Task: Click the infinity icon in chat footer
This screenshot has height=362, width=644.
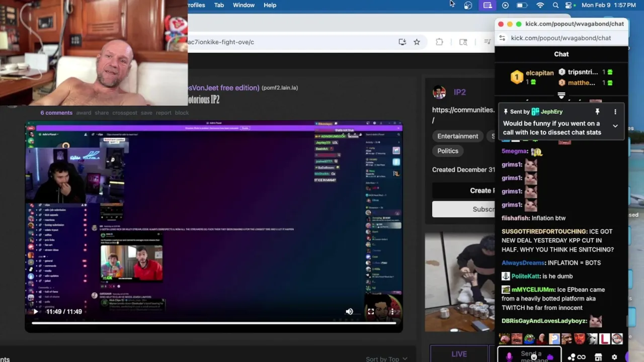Action: pos(582,357)
